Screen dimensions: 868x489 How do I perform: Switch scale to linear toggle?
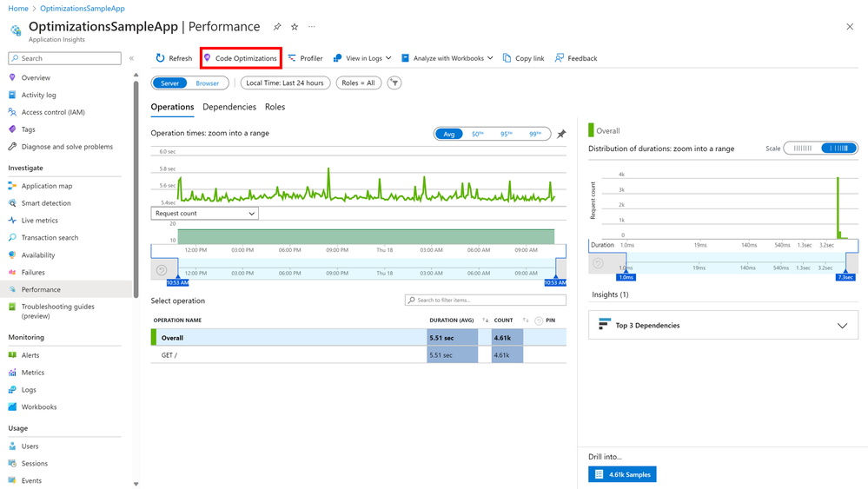click(802, 149)
